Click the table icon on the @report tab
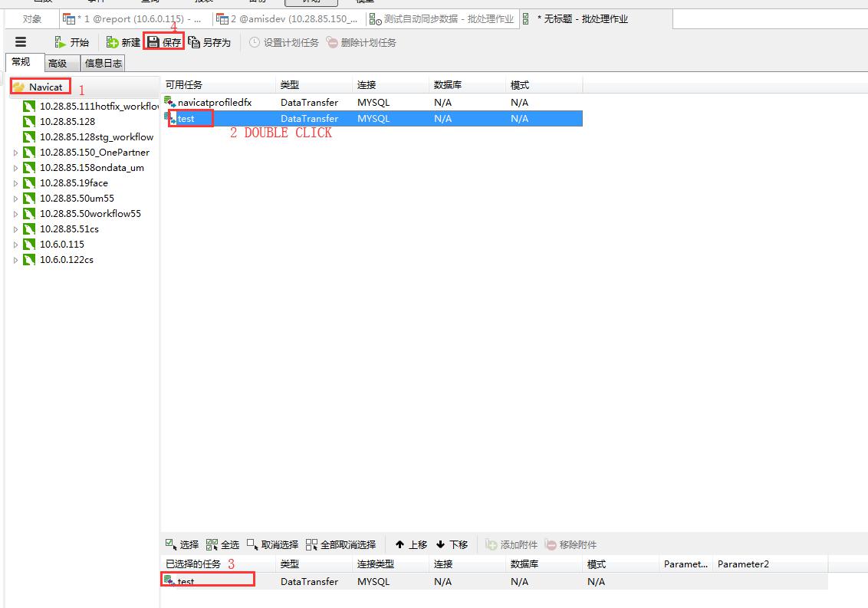 [x=69, y=19]
